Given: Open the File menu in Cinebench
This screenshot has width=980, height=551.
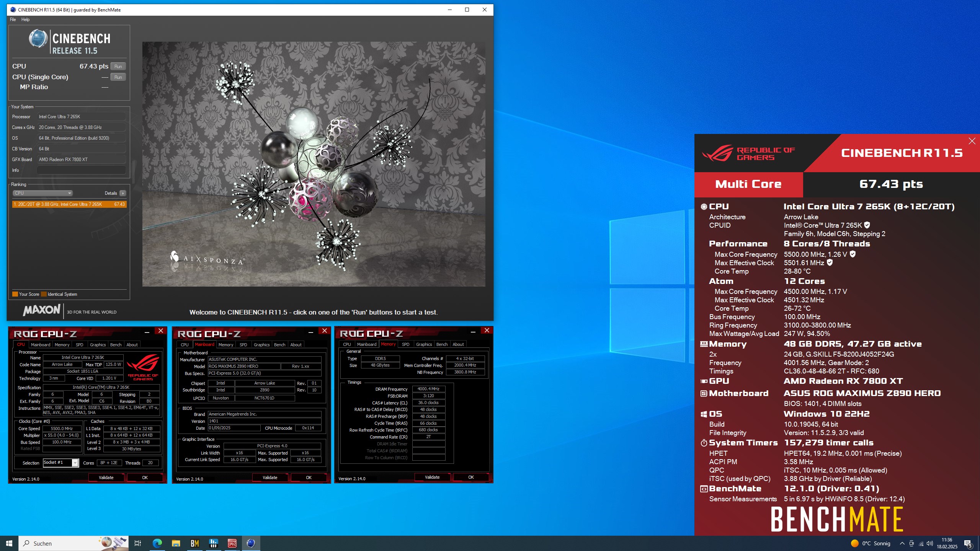Looking at the screenshot, I should pos(13,20).
